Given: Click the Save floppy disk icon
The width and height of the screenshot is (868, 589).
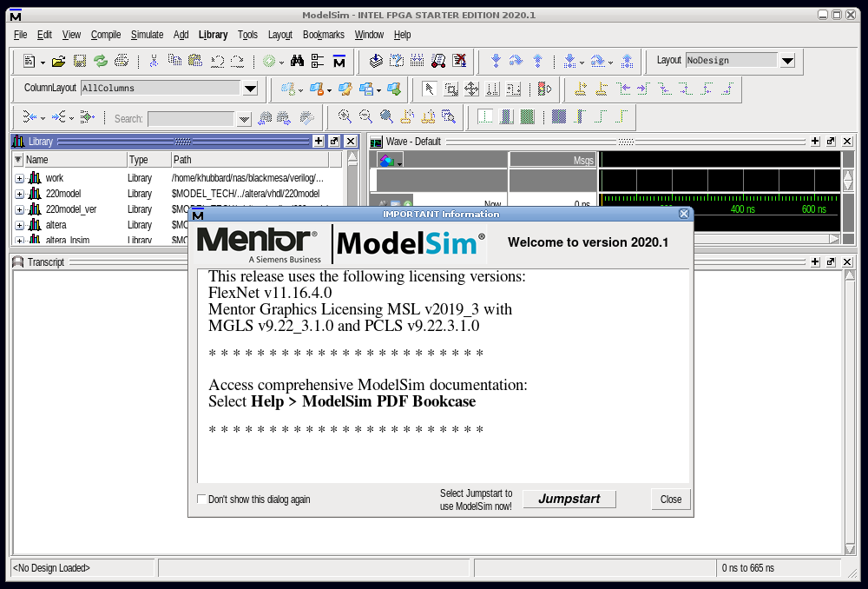Looking at the screenshot, I should coord(80,61).
